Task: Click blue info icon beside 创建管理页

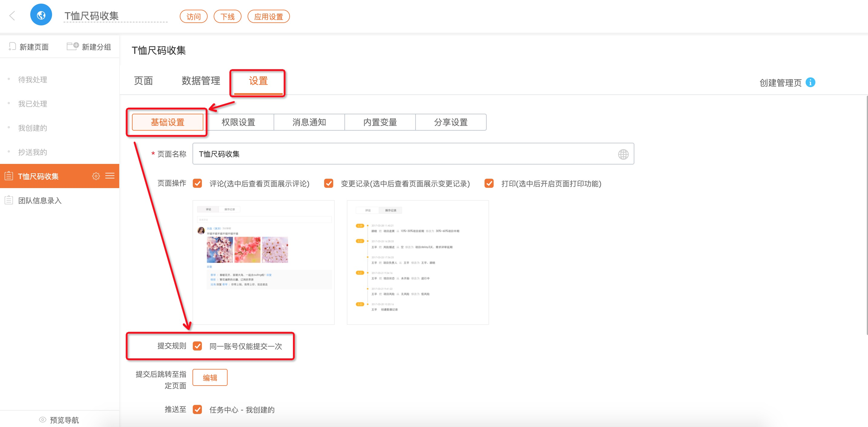Action: (810, 82)
